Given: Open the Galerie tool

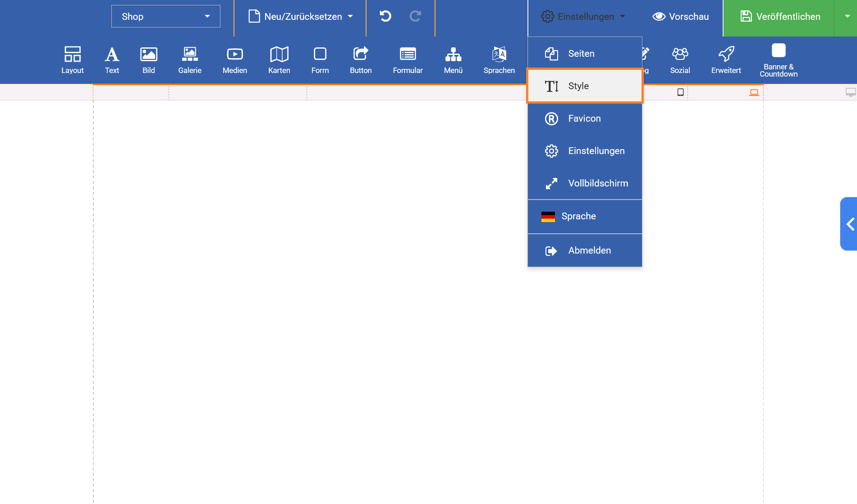Looking at the screenshot, I should pos(189,60).
